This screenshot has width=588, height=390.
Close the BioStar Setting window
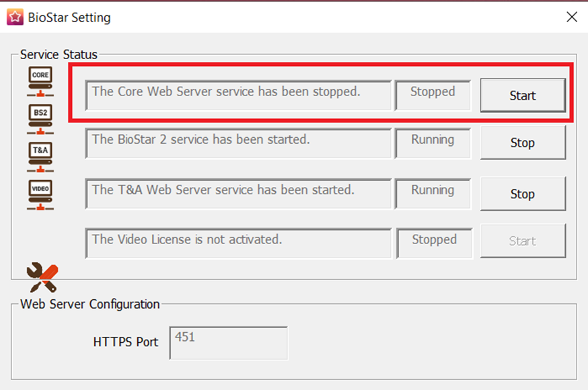(x=571, y=17)
